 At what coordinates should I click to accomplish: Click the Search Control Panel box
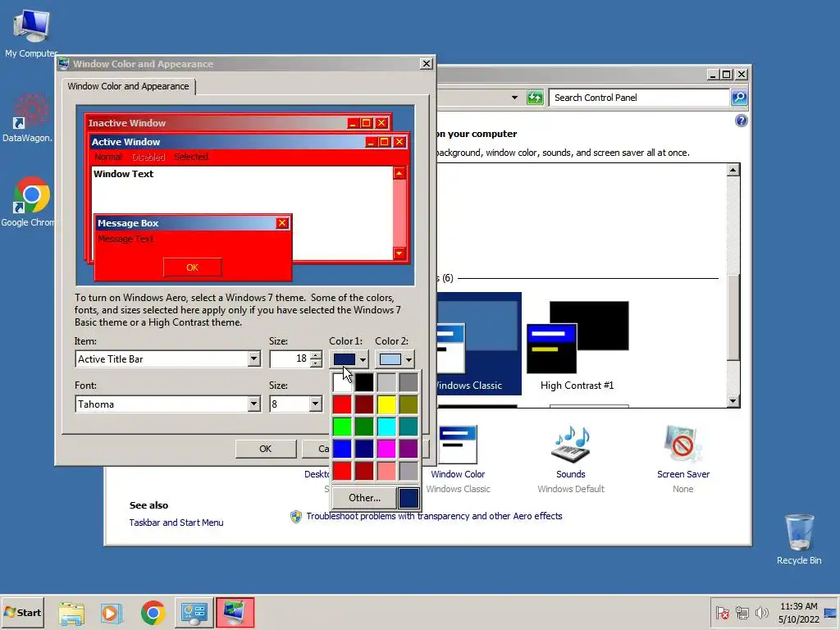(x=639, y=98)
